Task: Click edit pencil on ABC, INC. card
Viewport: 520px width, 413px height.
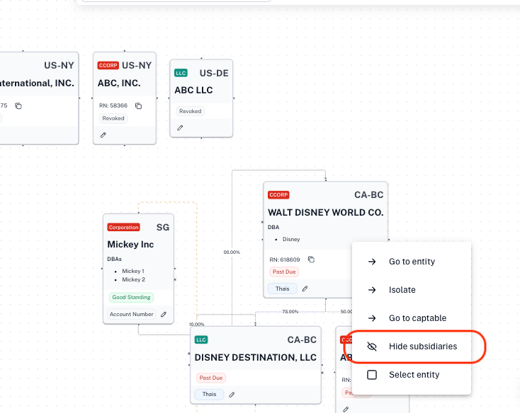Action: (x=103, y=135)
